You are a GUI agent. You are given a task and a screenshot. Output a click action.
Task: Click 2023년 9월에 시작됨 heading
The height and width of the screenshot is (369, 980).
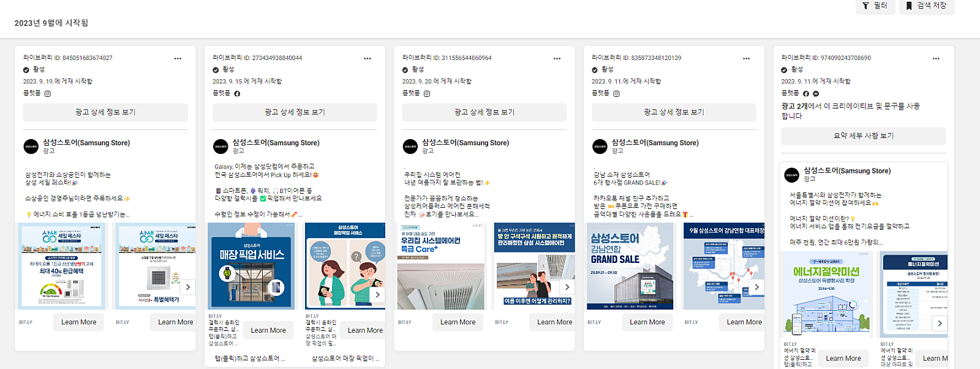[51, 23]
